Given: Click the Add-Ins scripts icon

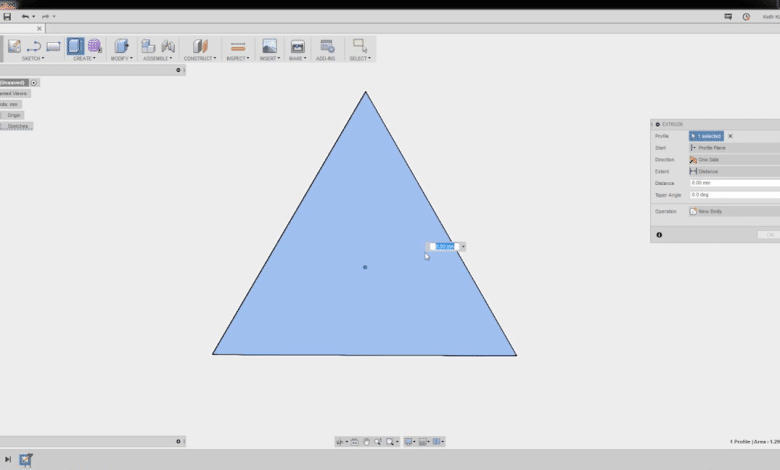Looking at the screenshot, I should (x=327, y=46).
